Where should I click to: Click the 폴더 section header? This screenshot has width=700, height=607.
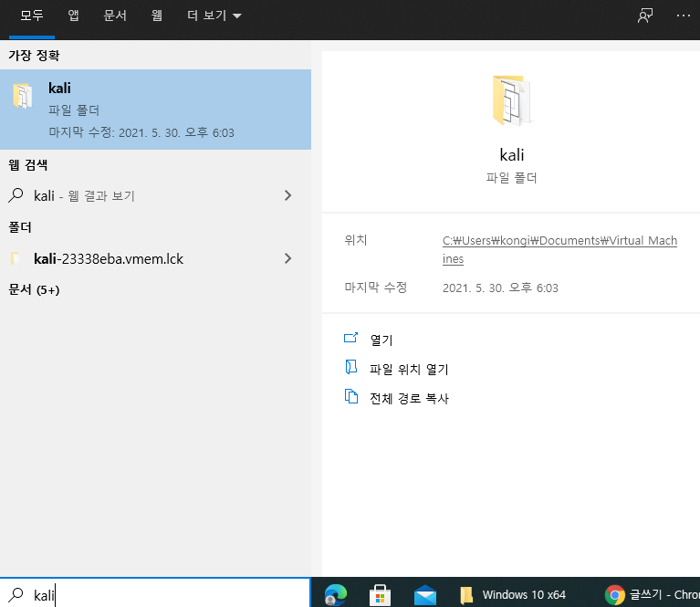point(20,227)
